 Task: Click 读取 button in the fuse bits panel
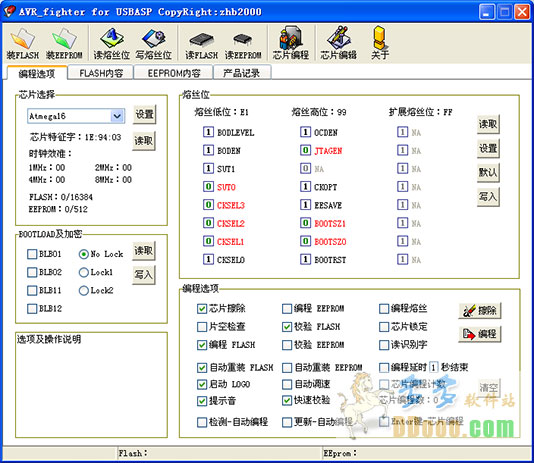488,124
